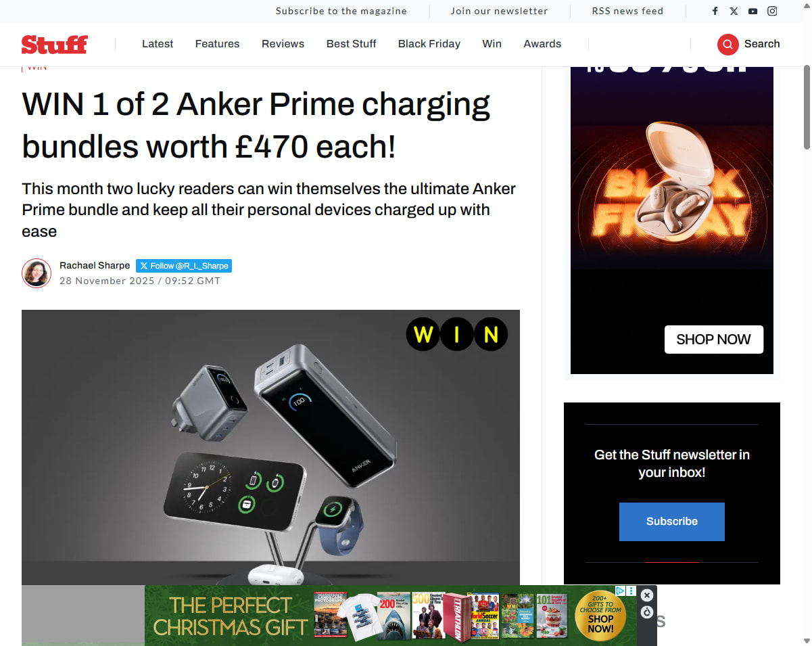Open the RSS news feed link
This screenshot has height=646, width=812.
pyautogui.click(x=627, y=11)
